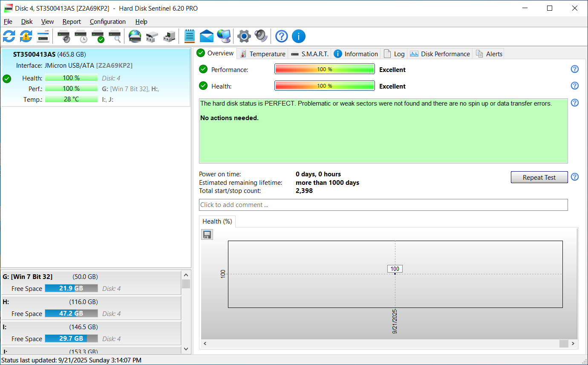
Task: Click the blue Refresh toolbar icon
Action: pos(9,36)
